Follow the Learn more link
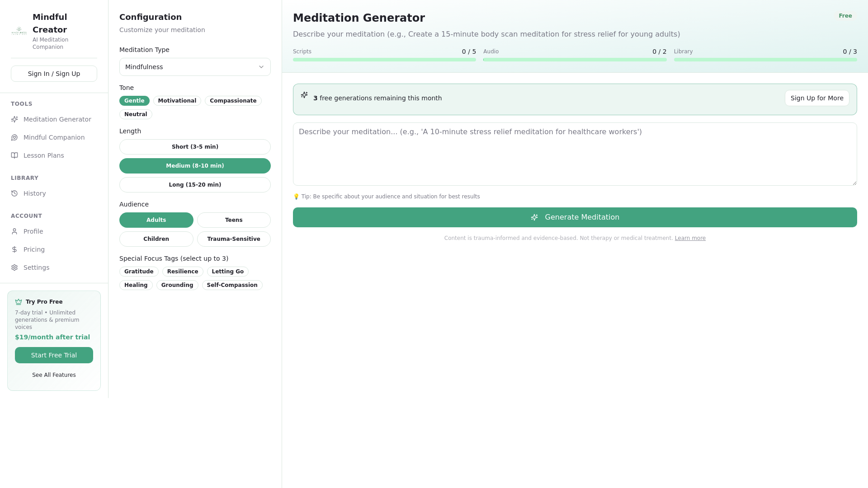The image size is (868, 488). (x=690, y=238)
